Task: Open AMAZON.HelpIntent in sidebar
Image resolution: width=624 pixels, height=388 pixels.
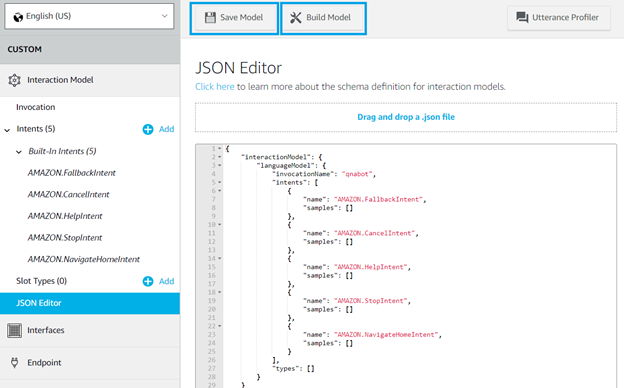Action: click(x=65, y=216)
